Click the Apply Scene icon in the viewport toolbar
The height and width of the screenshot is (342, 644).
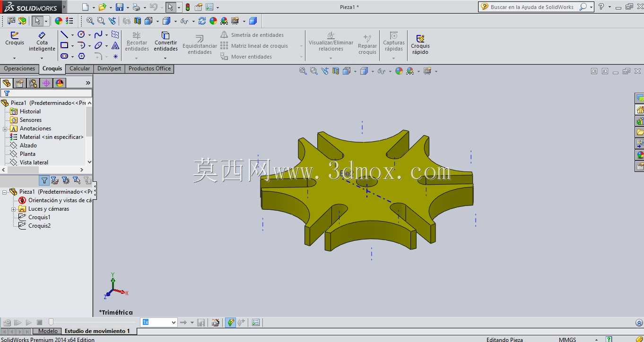pos(410,71)
